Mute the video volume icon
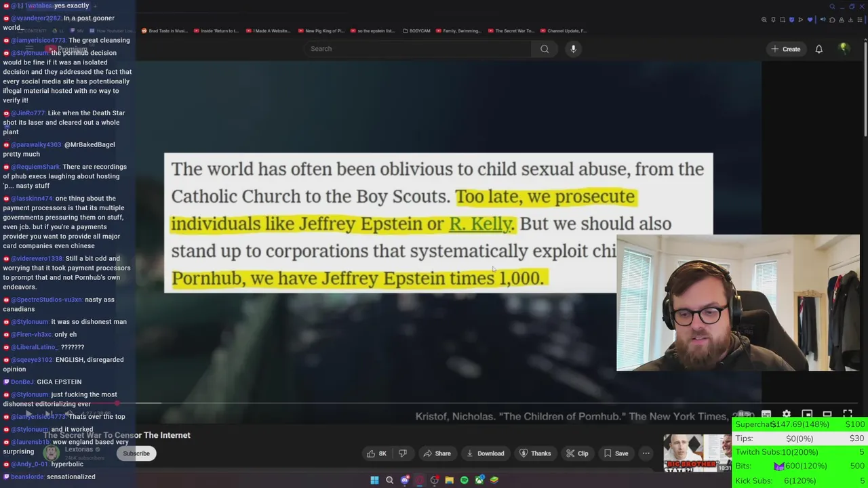The image size is (868, 488). pyautogui.click(x=68, y=414)
